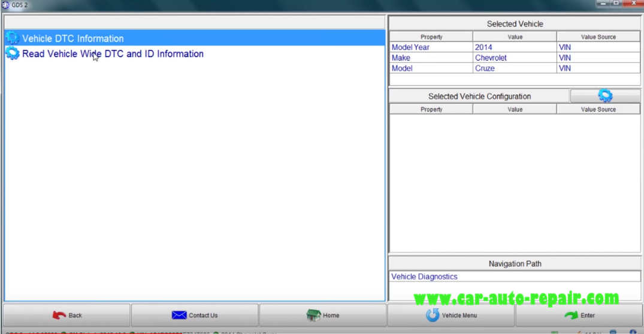
Task: Click the Model Year property cell
Action: (431, 47)
